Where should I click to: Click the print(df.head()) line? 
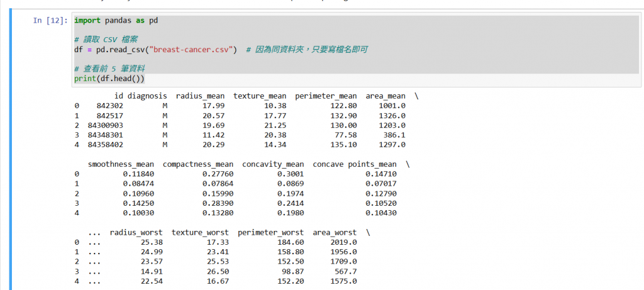pos(109,78)
